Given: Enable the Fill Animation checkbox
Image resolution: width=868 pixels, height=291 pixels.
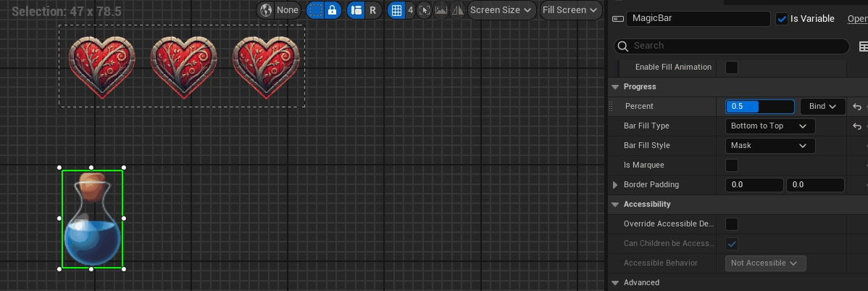Looking at the screenshot, I should 732,67.
